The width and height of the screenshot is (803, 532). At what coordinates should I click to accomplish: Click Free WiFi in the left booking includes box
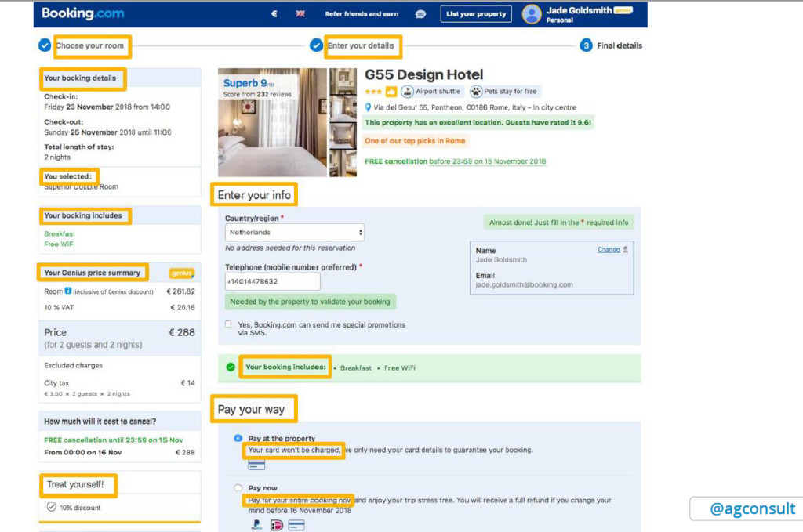(x=60, y=244)
